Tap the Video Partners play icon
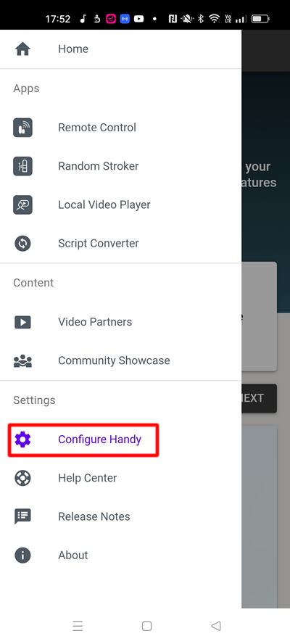This screenshot has height=644, width=290. [x=22, y=321]
